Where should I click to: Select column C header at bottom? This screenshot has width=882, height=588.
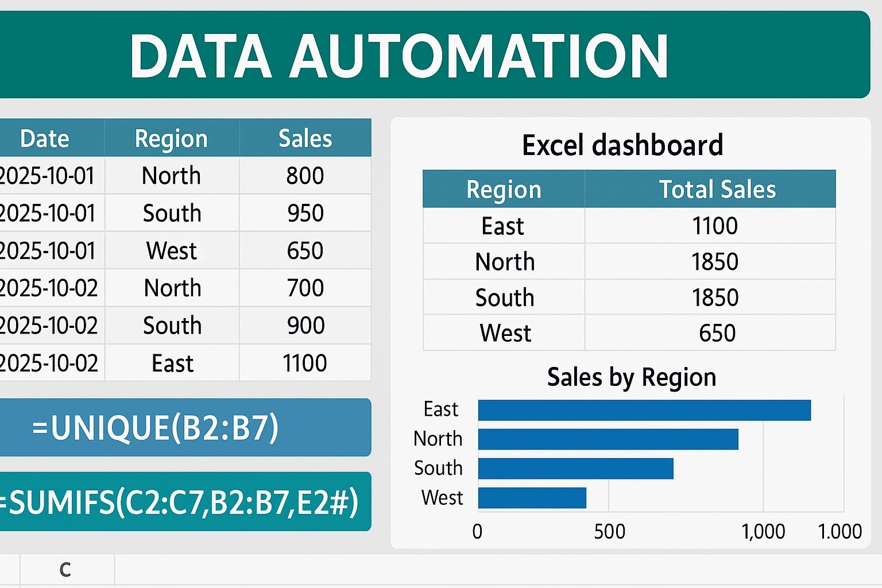pyautogui.click(x=67, y=570)
